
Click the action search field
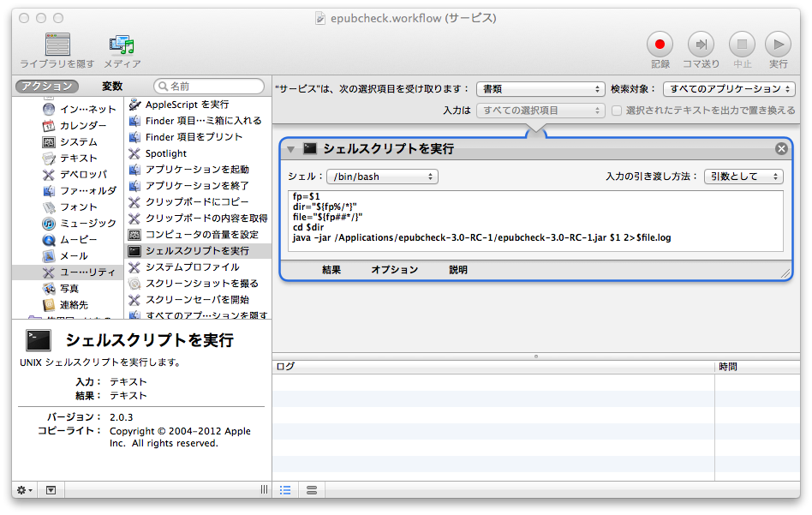pos(209,86)
